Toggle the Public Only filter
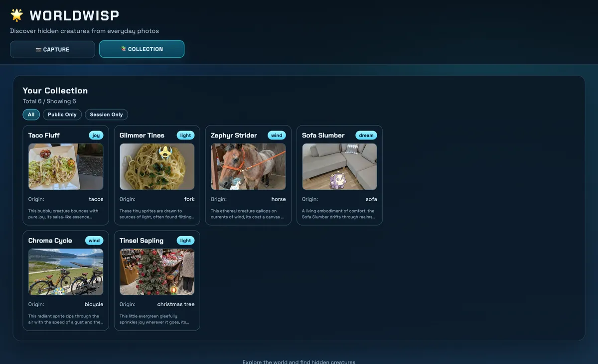This screenshot has width=598, height=364. (x=62, y=114)
